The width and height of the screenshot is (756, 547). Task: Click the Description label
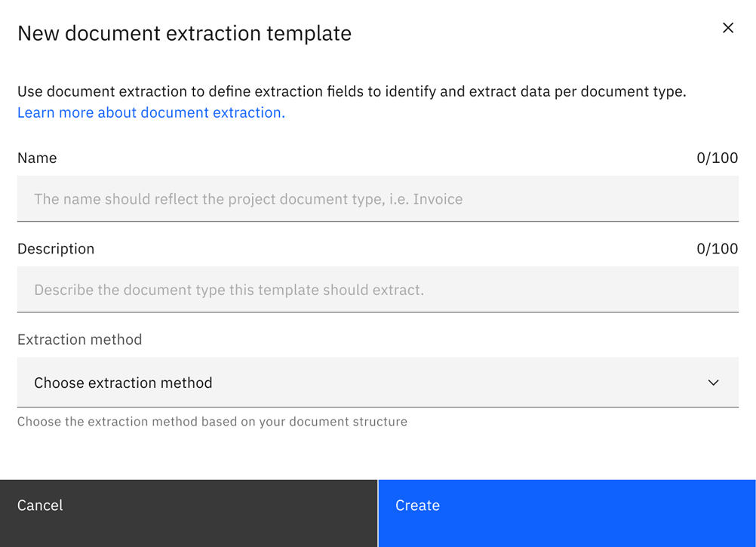pos(56,248)
